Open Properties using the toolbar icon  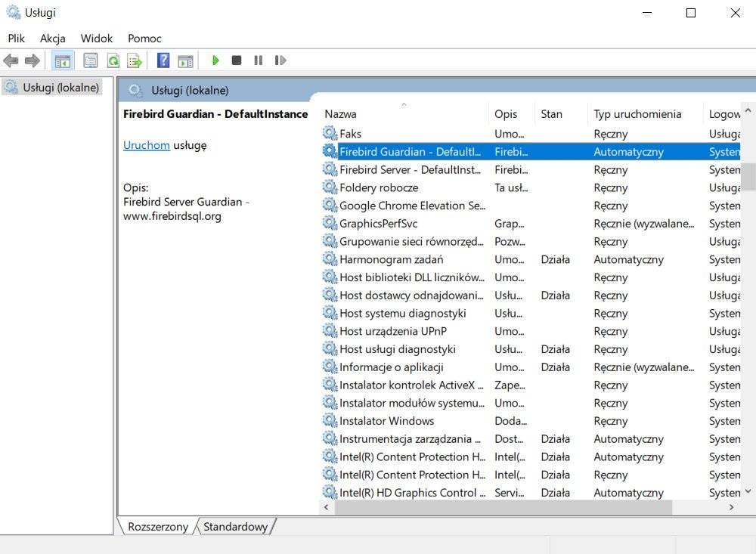point(91,60)
